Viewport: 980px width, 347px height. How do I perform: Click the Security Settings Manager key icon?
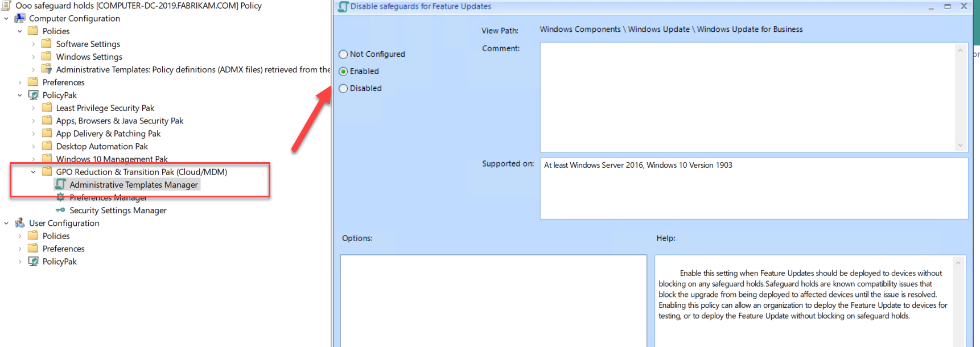(x=60, y=210)
